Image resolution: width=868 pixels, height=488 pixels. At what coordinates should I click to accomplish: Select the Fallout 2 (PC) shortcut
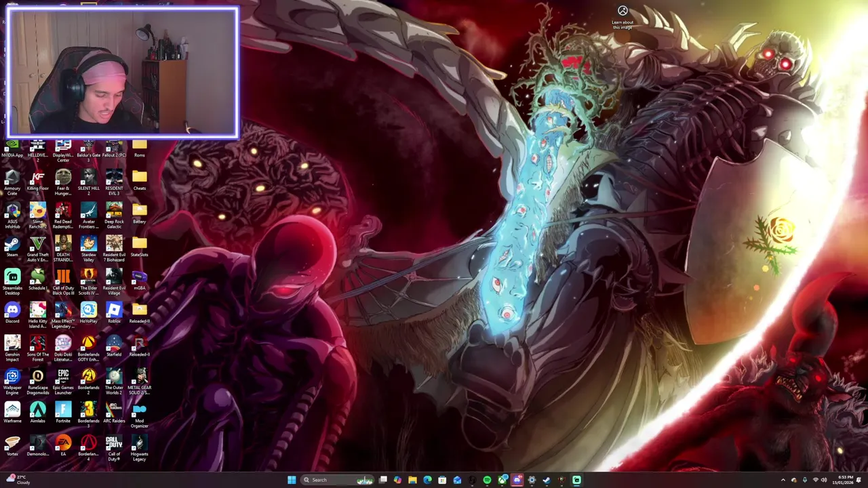click(114, 149)
